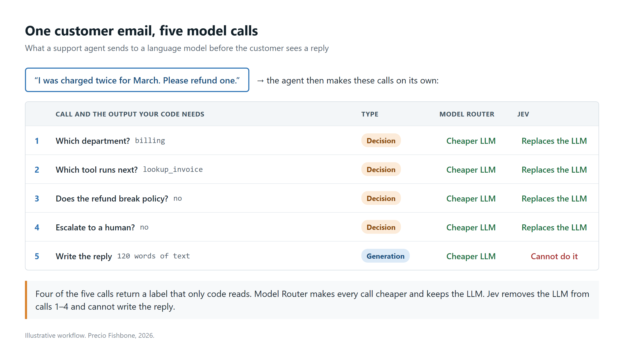This screenshot has height=364, width=624.
Task: Click the "TYPE" column header
Action: tap(370, 114)
